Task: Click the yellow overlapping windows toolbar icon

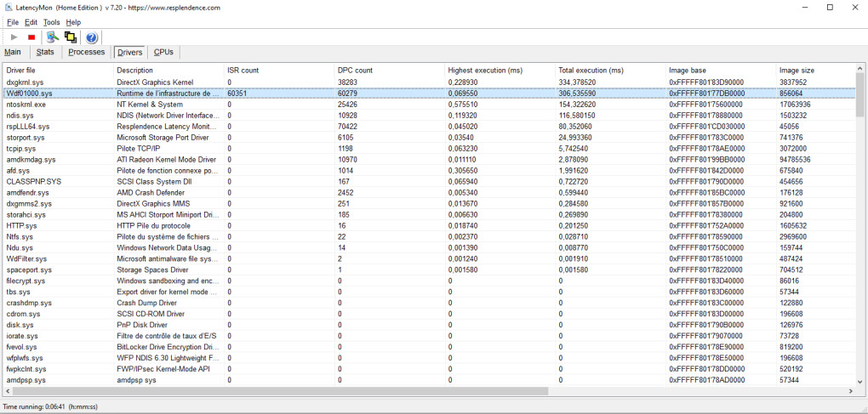Action: click(x=71, y=37)
